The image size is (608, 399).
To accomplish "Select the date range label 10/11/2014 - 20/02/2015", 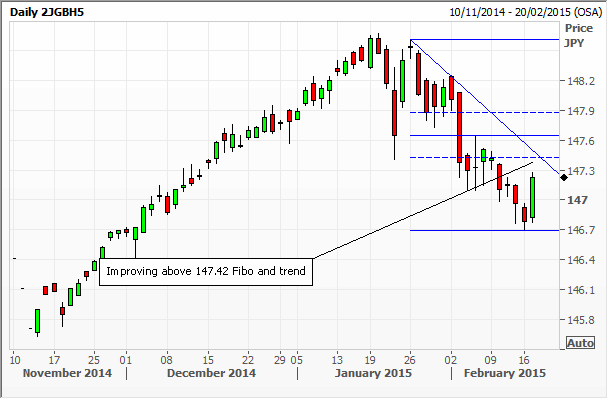I will 525,12.
